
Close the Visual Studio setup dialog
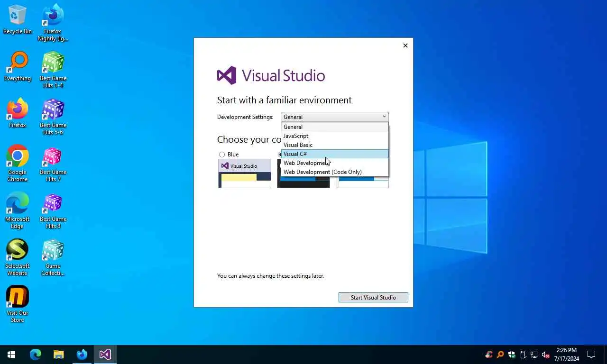[x=405, y=45]
